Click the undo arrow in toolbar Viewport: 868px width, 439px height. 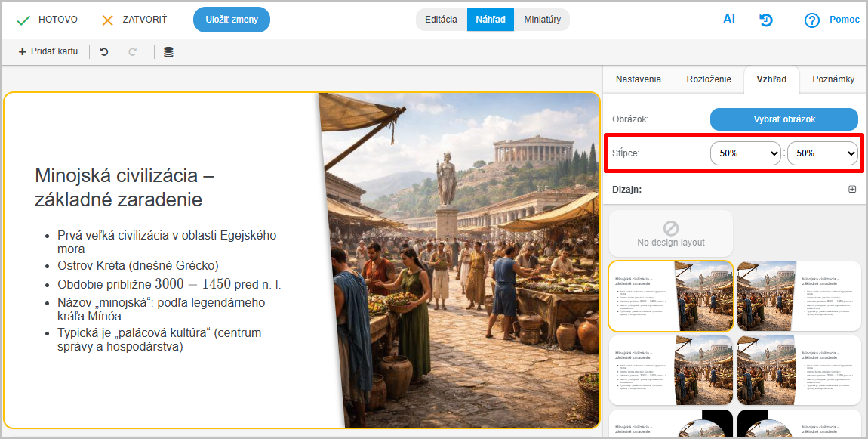point(104,52)
